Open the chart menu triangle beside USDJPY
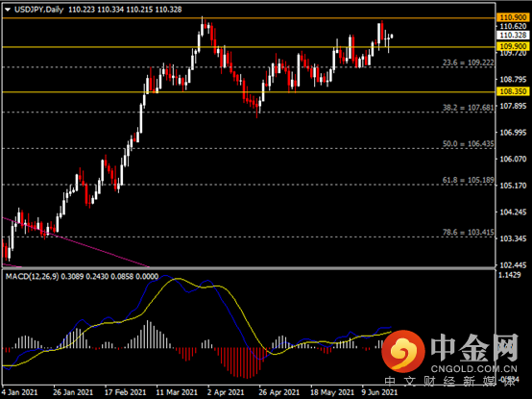 [8, 10]
